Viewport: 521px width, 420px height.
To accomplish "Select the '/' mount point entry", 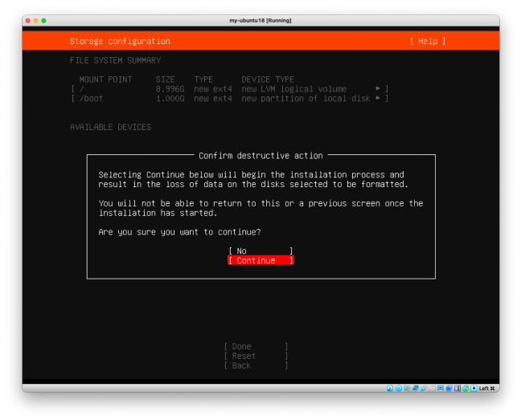I will tap(82, 89).
